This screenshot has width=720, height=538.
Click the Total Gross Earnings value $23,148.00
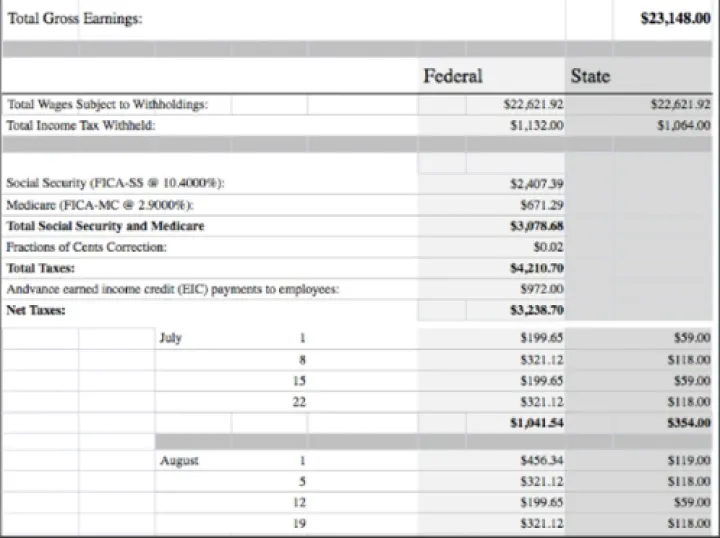674,19
